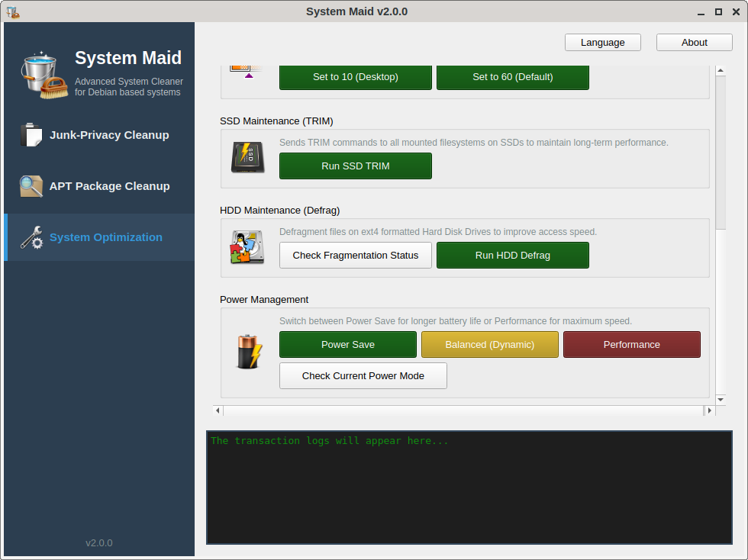Set swappiness to 10 (Desktop)
Screen dimensions: 748x560
[x=355, y=77]
